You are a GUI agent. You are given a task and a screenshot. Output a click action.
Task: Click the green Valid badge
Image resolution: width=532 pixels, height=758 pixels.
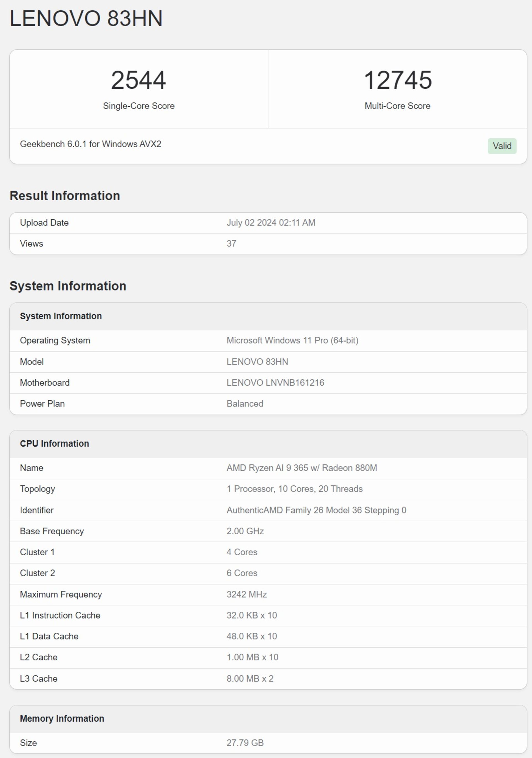pyautogui.click(x=502, y=146)
